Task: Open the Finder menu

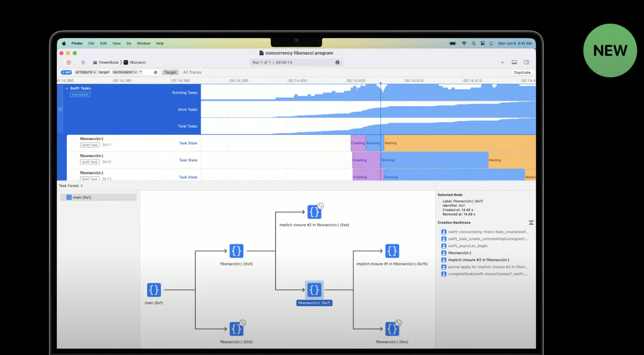Action: 77,43
